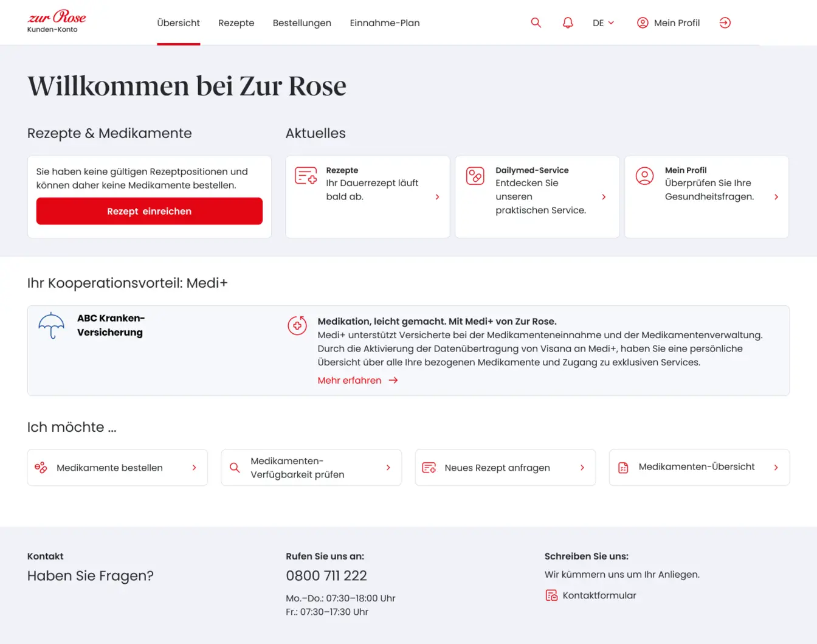Screen dimensions: 817x644
Task: Open Medikamenten-Übersicht tile
Action: coord(699,468)
